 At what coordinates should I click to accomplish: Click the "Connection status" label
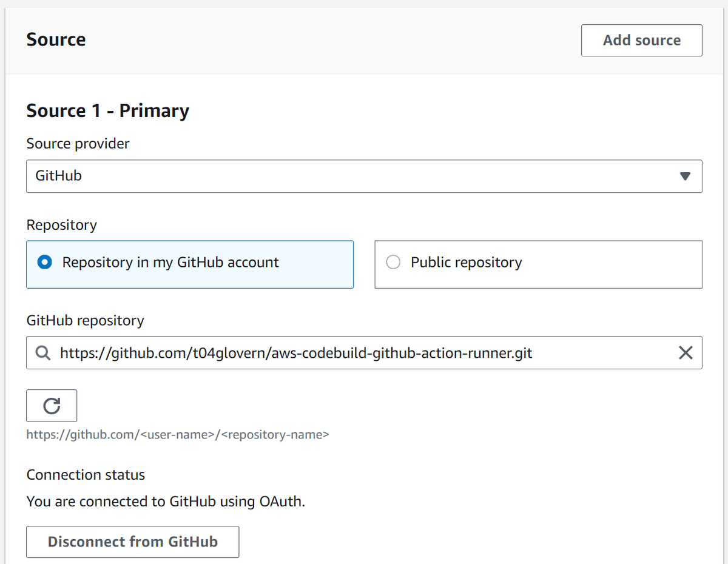click(85, 475)
